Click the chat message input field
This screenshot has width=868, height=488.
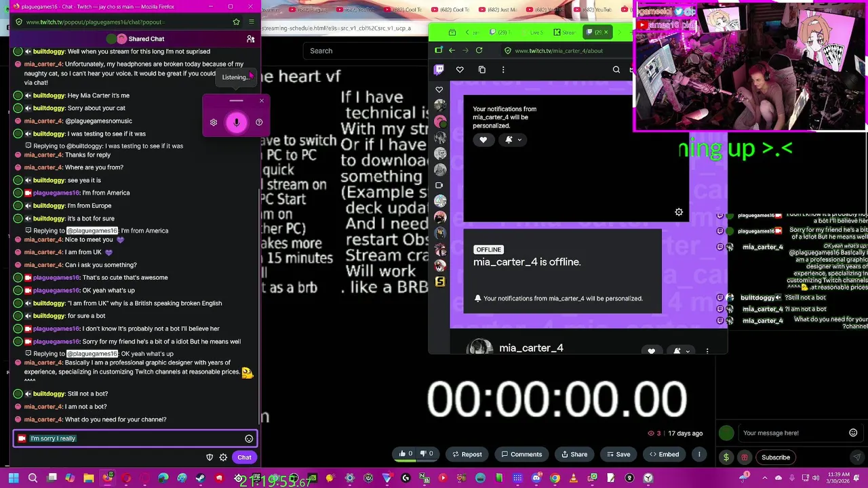(135, 439)
